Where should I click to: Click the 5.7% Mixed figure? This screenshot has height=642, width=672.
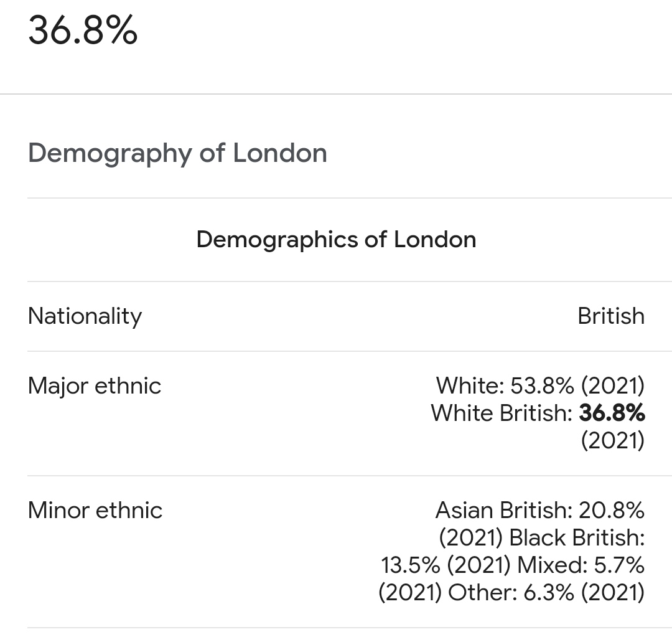(618, 565)
